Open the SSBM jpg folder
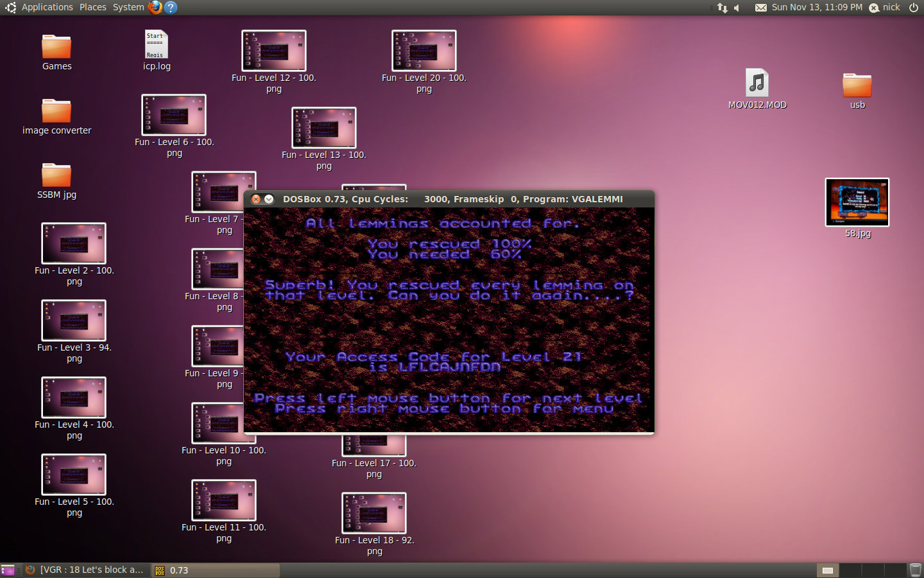This screenshot has height=578, width=924. coord(56,176)
